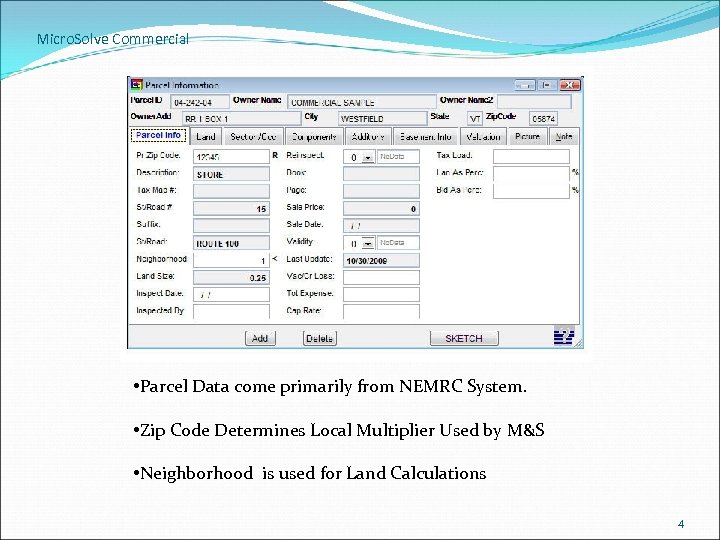This screenshot has width=720, height=540.
Task: Click the Delete button
Action: point(320,338)
